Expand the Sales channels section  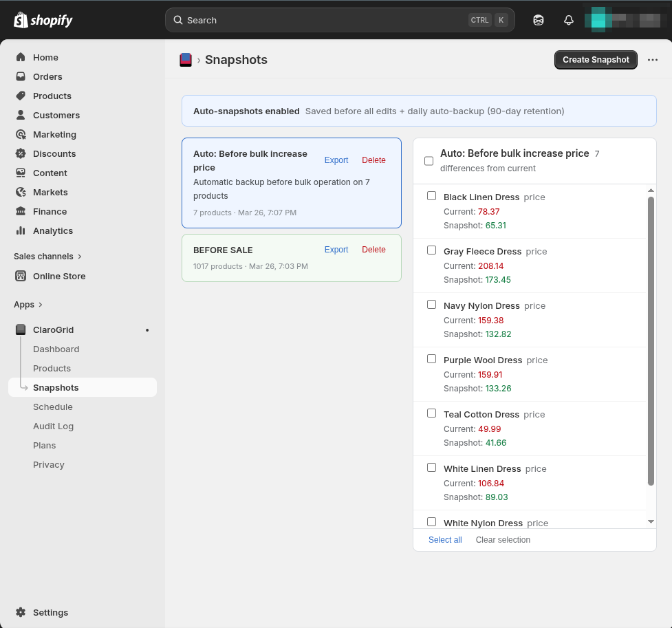coord(80,257)
